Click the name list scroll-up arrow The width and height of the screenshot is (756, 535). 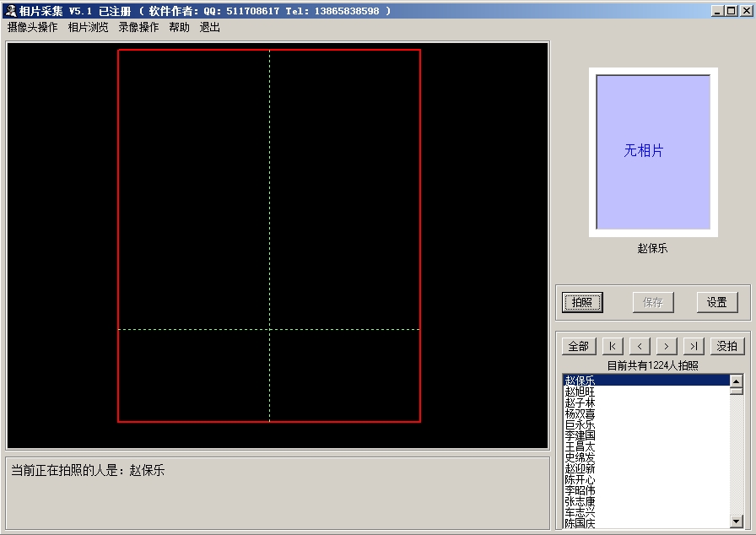click(x=737, y=381)
